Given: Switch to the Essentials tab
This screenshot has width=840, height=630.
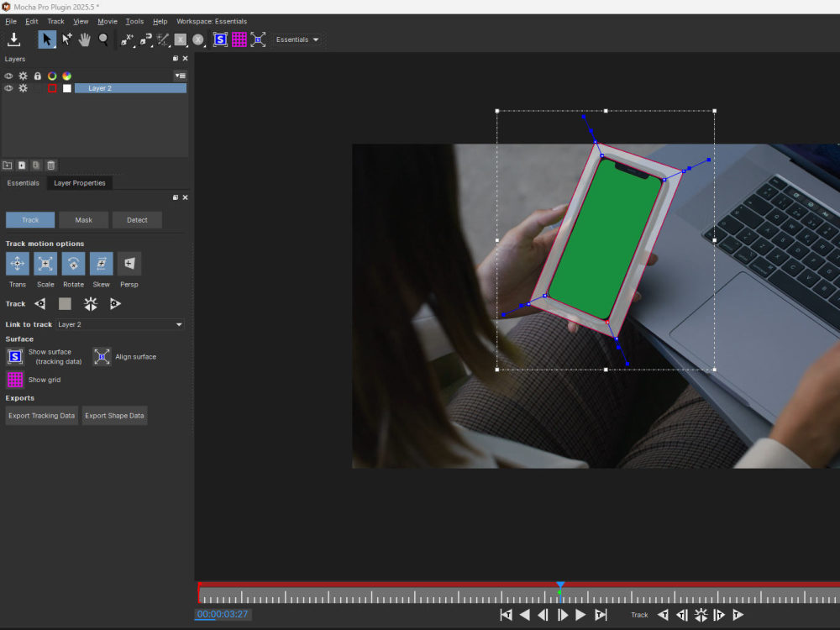Looking at the screenshot, I should point(23,183).
